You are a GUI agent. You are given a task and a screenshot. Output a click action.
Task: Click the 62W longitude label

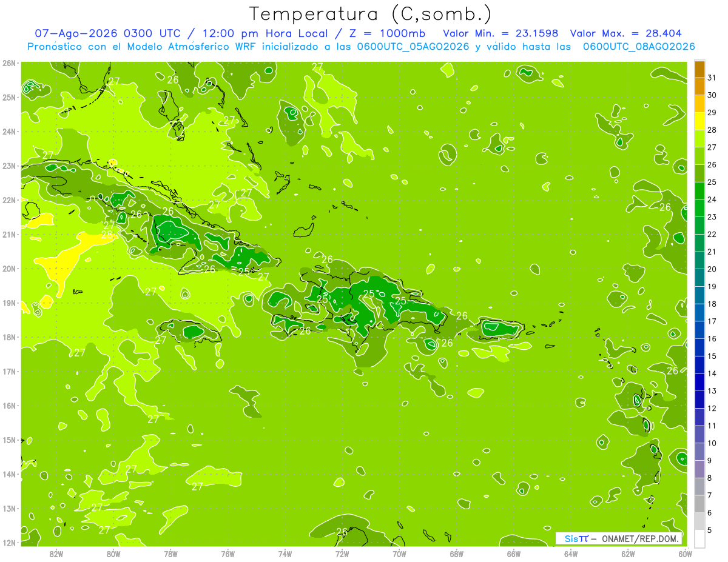click(x=628, y=554)
